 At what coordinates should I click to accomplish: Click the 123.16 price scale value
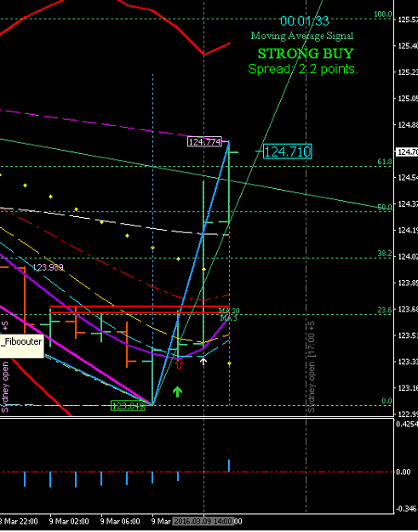(408, 388)
